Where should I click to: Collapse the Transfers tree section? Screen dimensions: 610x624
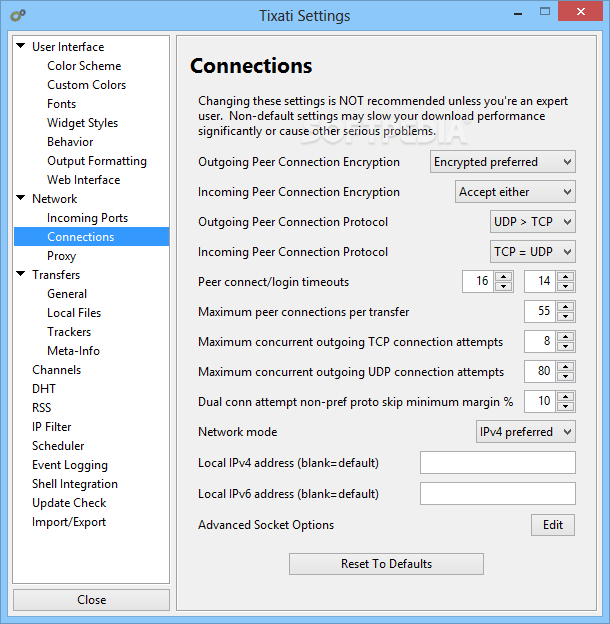point(21,274)
